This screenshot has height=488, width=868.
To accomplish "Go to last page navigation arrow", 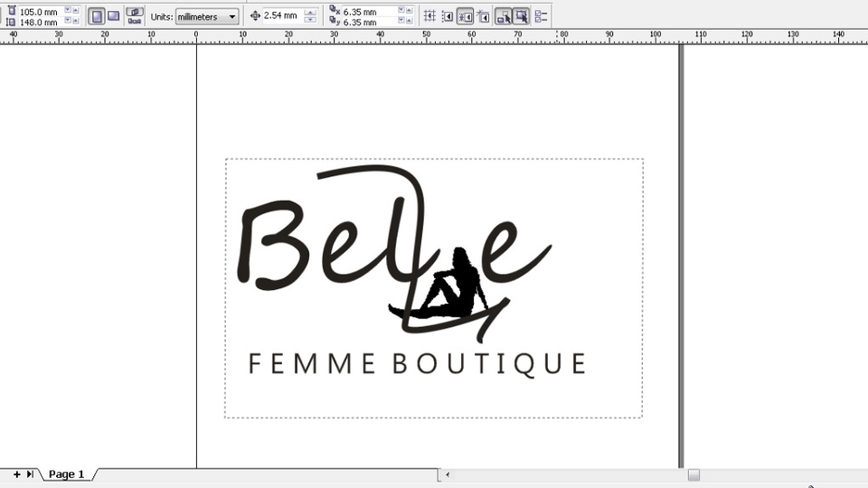I will 30,474.
